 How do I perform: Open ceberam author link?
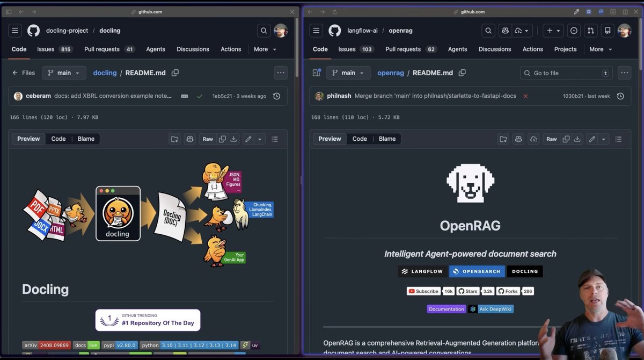pyautogui.click(x=38, y=96)
